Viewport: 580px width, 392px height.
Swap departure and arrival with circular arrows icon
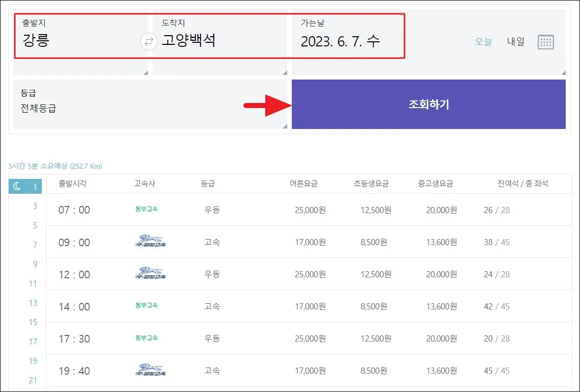tap(148, 42)
